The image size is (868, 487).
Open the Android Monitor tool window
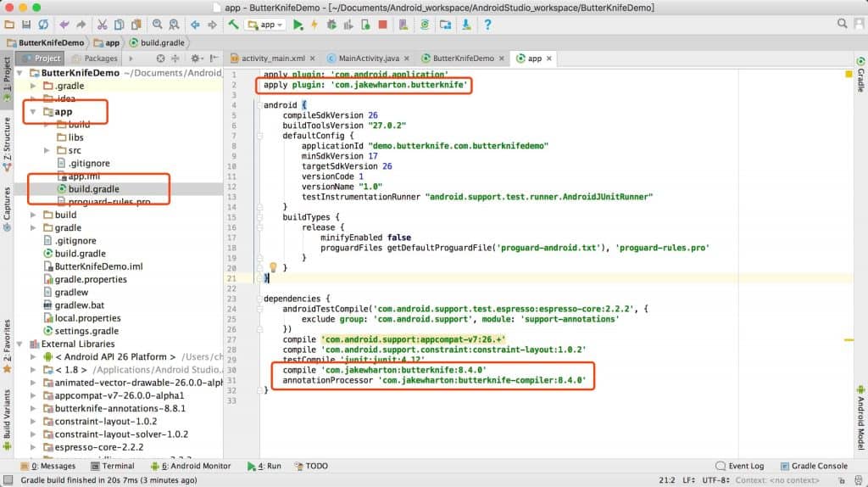191,466
